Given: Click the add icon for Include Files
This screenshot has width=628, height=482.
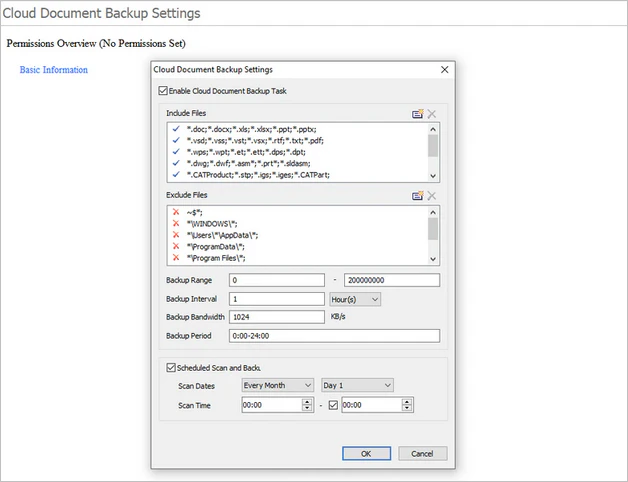Looking at the screenshot, I should (418, 114).
